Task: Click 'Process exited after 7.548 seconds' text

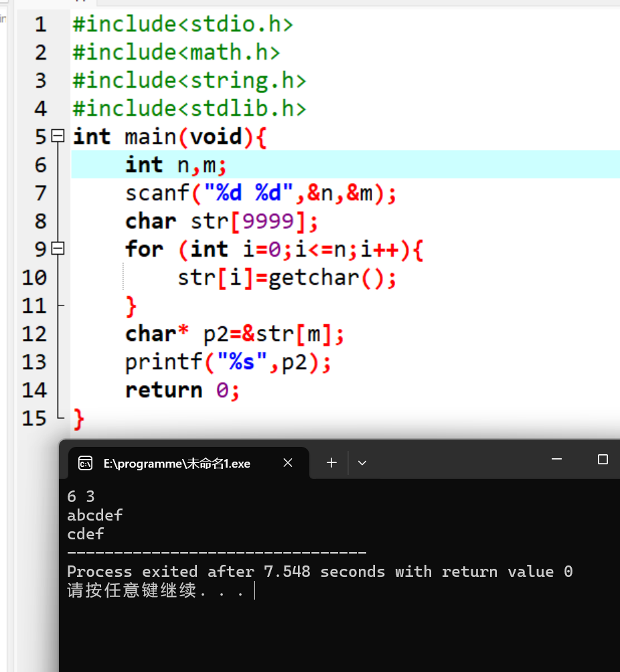Action: (x=226, y=572)
